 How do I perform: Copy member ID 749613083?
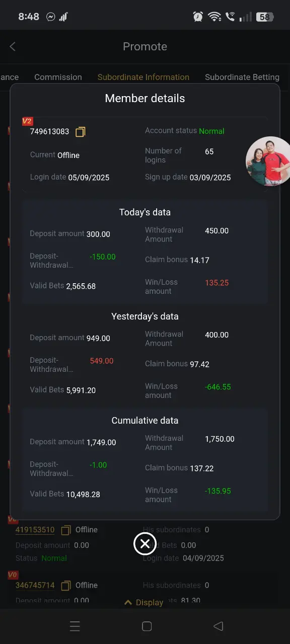(81, 132)
